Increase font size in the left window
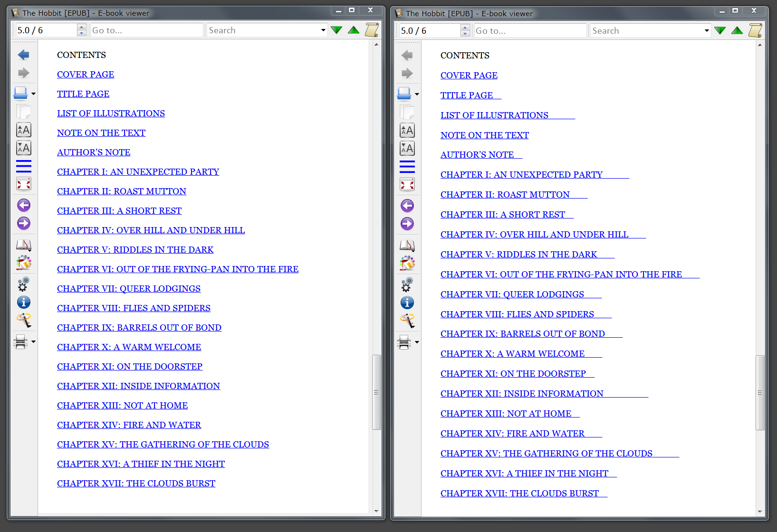 24,130
